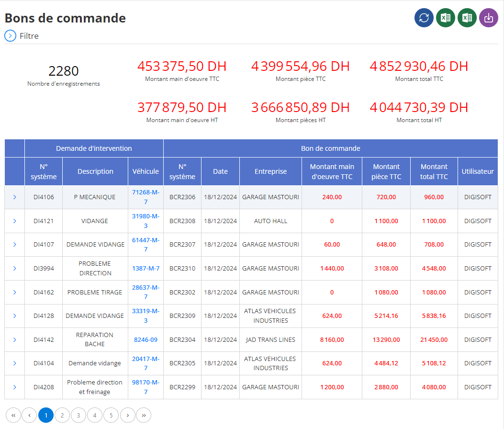Open vehicle link 8246-09
The height and width of the screenshot is (429, 504).
(146, 339)
